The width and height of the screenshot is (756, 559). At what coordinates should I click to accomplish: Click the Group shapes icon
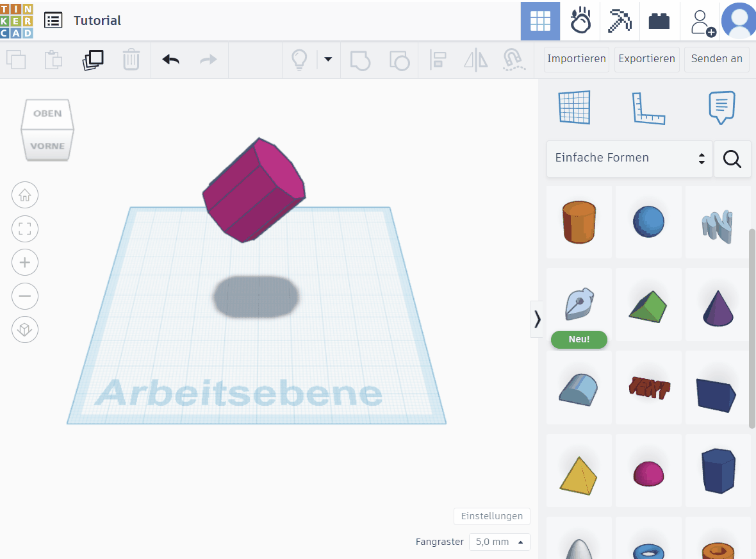360,60
